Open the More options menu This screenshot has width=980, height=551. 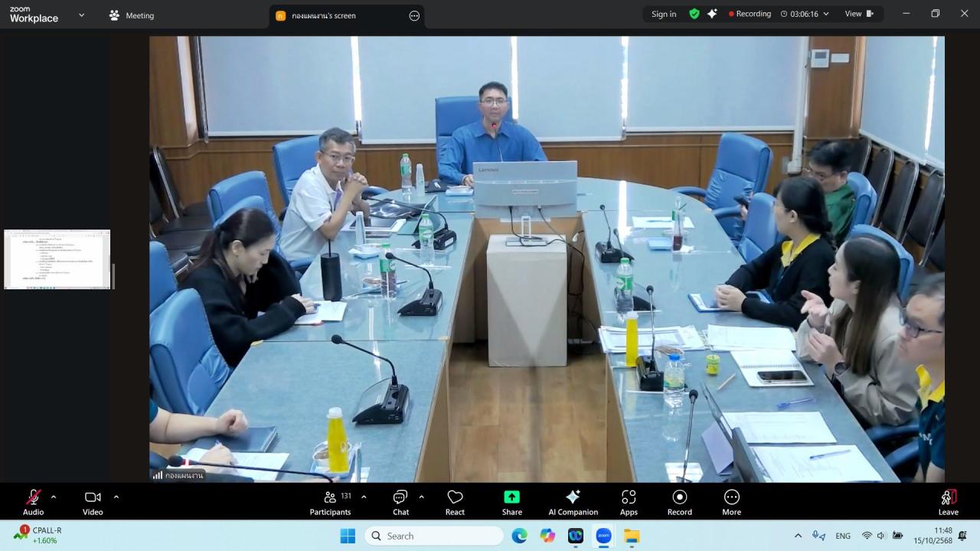731,502
